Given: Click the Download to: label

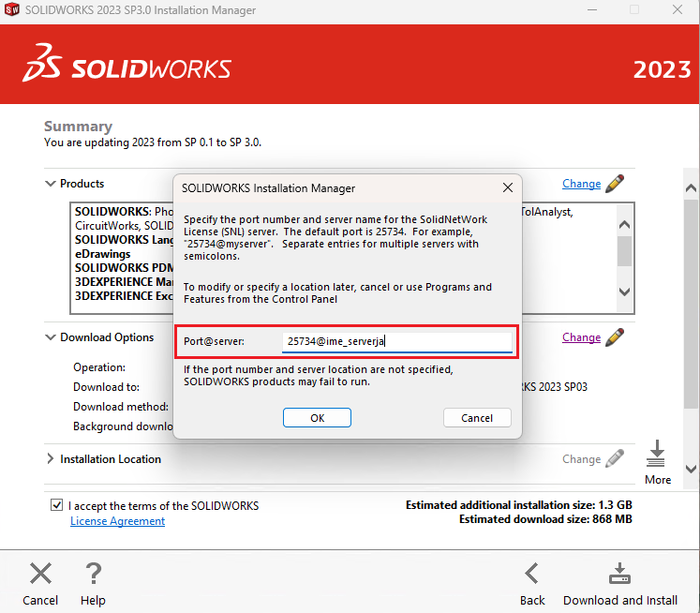Looking at the screenshot, I should pos(106,387).
